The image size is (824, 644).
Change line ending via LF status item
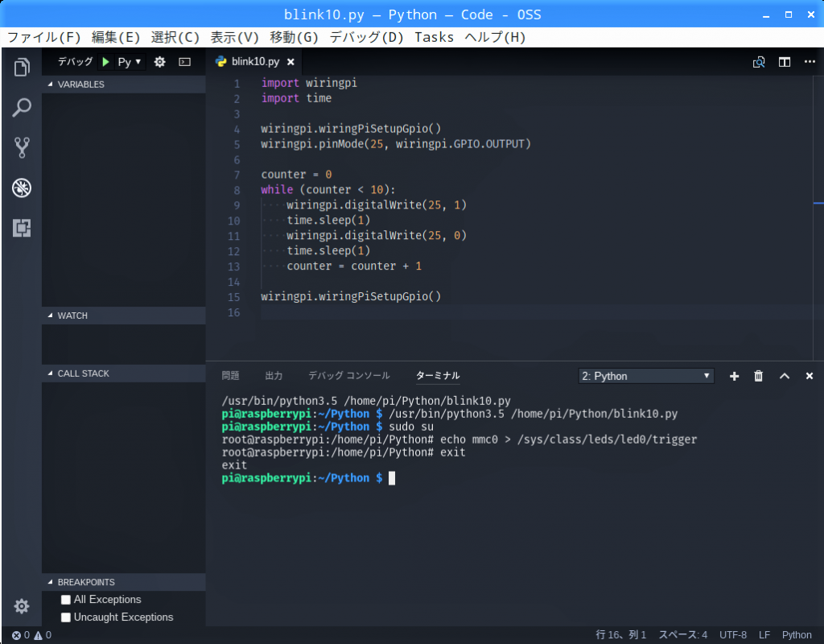pyautogui.click(x=764, y=635)
